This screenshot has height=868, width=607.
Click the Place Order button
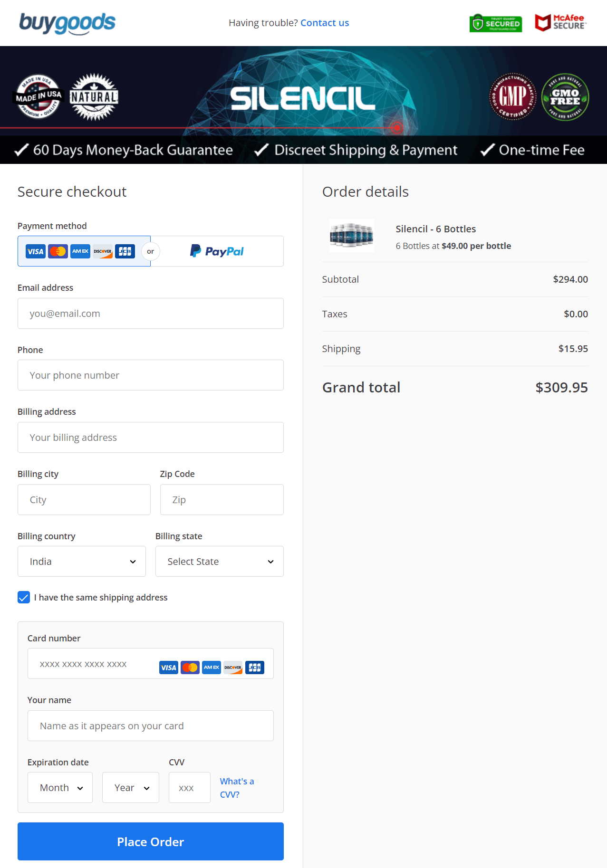point(151,841)
